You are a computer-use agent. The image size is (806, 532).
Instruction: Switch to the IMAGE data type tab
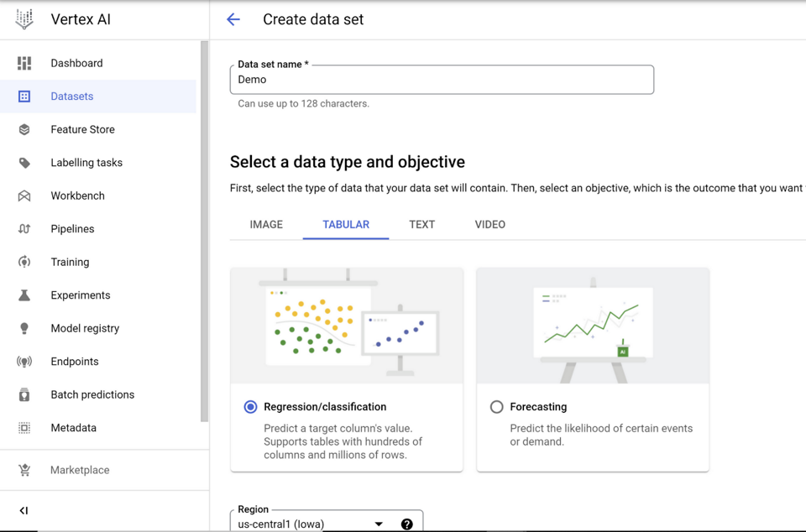click(267, 225)
